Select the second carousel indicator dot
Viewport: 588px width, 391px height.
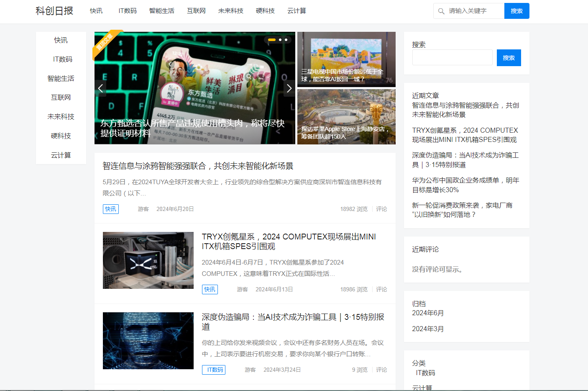[280, 40]
